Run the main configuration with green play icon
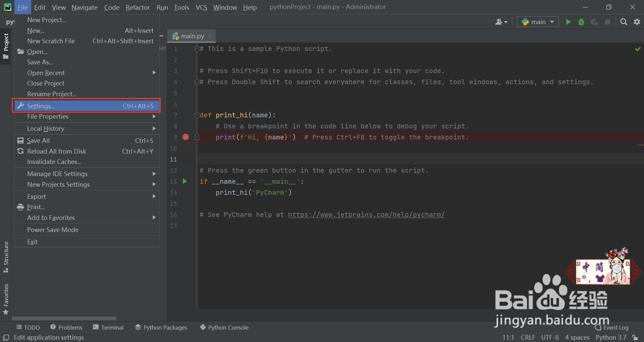The height and width of the screenshot is (342, 644). click(x=568, y=22)
